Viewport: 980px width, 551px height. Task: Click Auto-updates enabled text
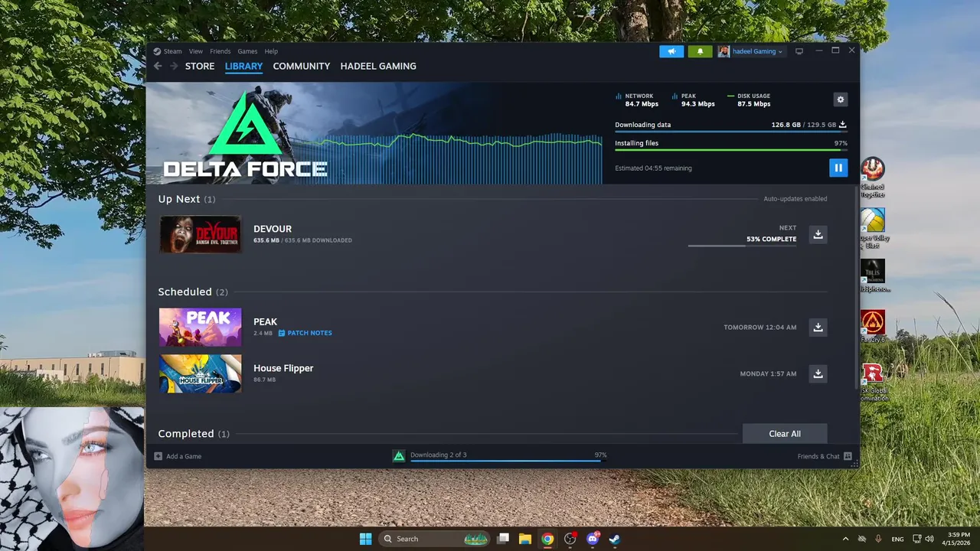[x=795, y=199]
